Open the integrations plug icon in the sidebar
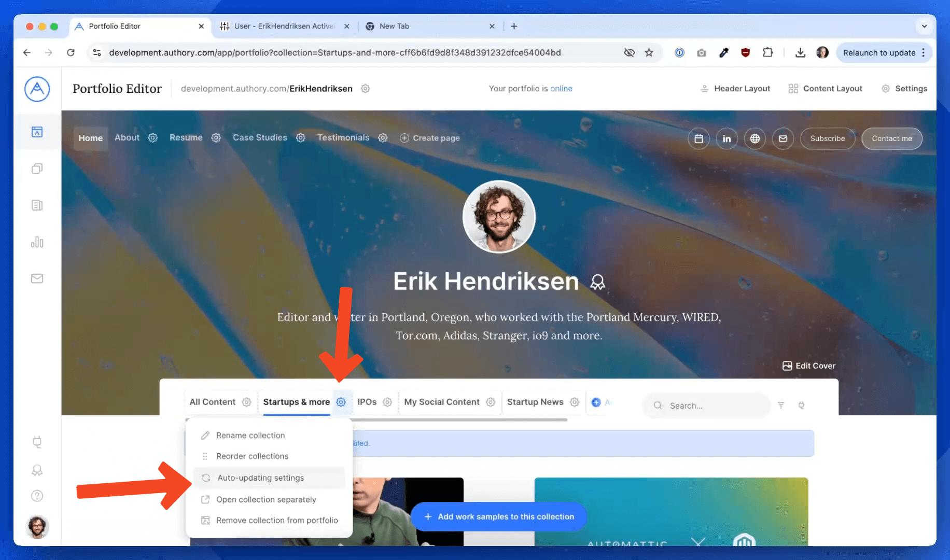 (37, 441)
